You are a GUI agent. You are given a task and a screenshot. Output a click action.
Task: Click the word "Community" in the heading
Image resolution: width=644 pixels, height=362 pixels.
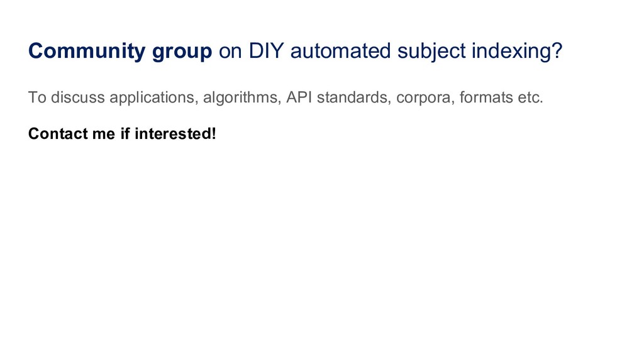(87, 52)
